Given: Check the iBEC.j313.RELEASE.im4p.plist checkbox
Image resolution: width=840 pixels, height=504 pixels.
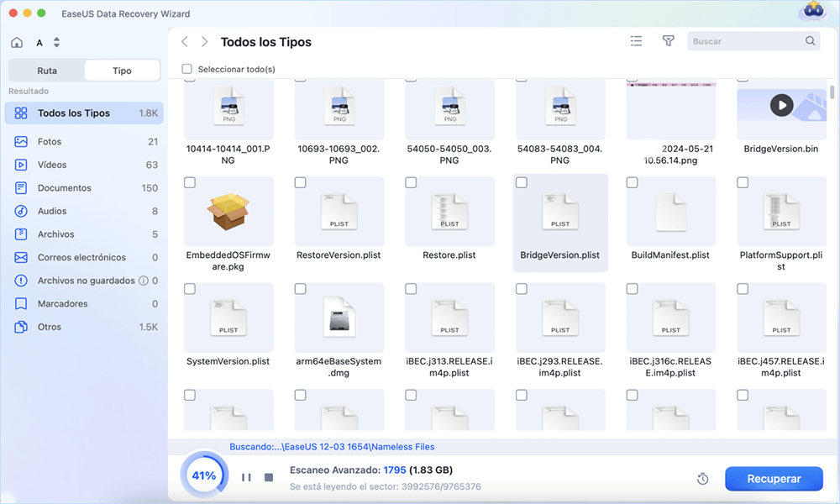Looking at the screenshot, I should (411, 289).
